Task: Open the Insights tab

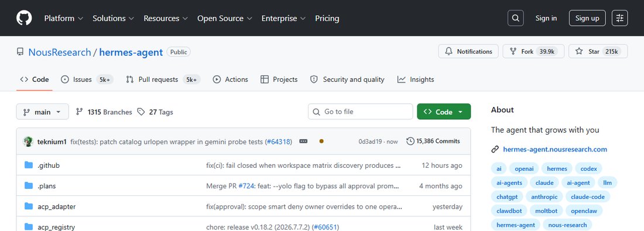Action: (416, 80)
